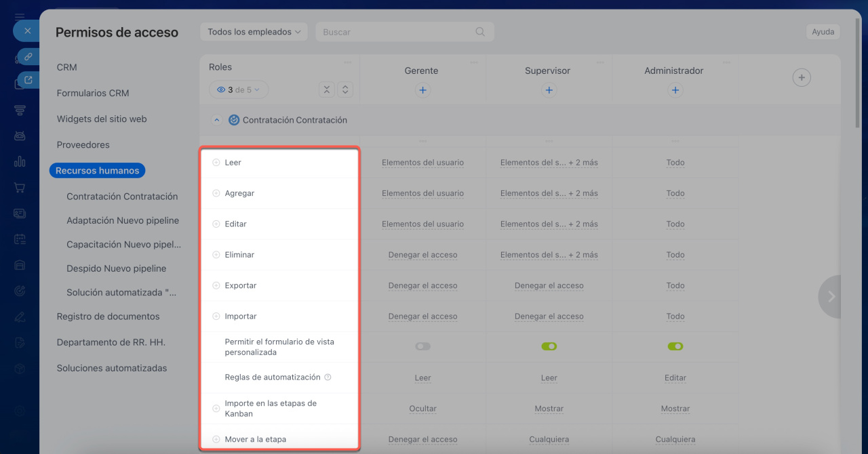Click the expand all sections icon in Roles
The width and height of the screenshot is (868, 454).
point(345,89)
